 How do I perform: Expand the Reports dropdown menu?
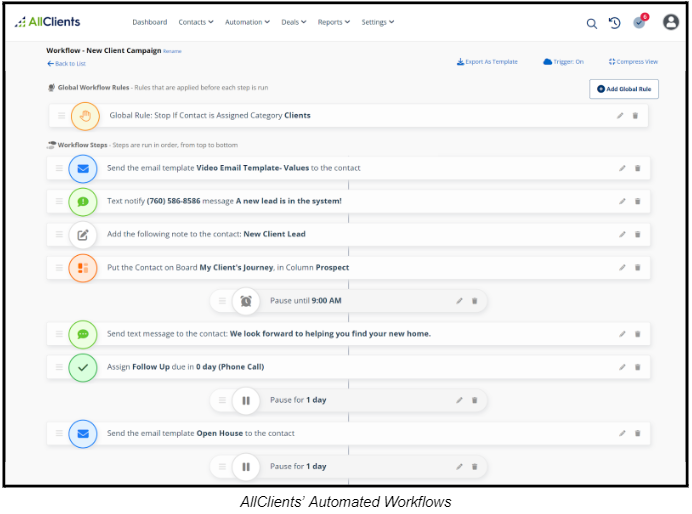[334, 22]
